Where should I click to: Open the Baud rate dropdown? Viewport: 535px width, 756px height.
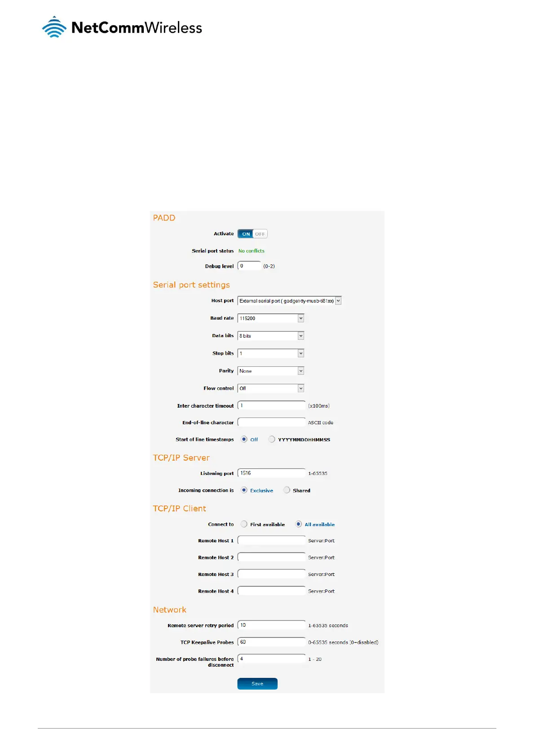pos(271,318)
